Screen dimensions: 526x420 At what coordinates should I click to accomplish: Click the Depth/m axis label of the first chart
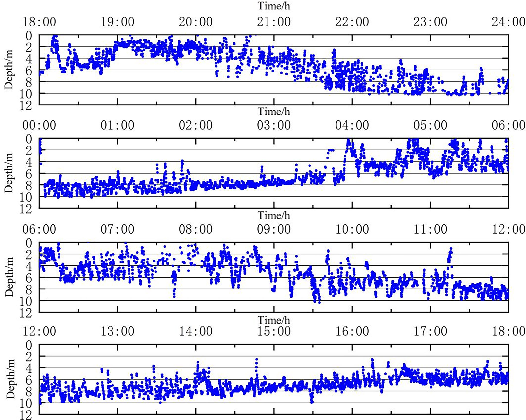[x=9, y=70]
